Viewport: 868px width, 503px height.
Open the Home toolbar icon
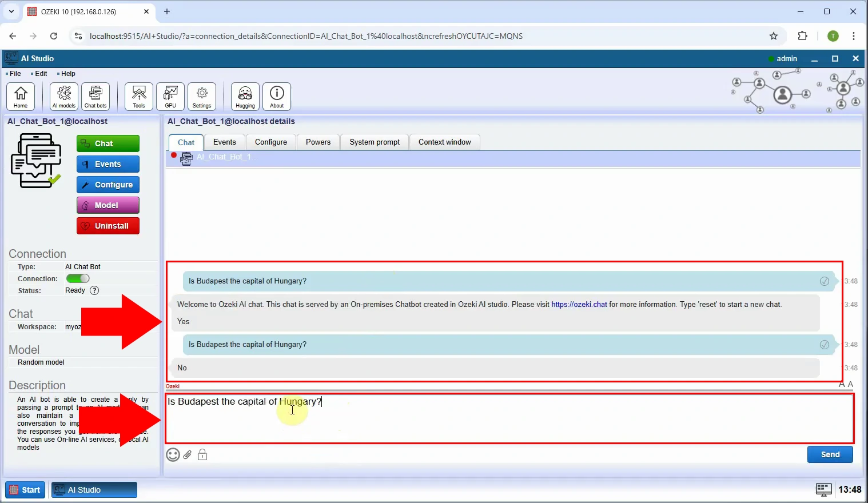[x=21, y=96]
